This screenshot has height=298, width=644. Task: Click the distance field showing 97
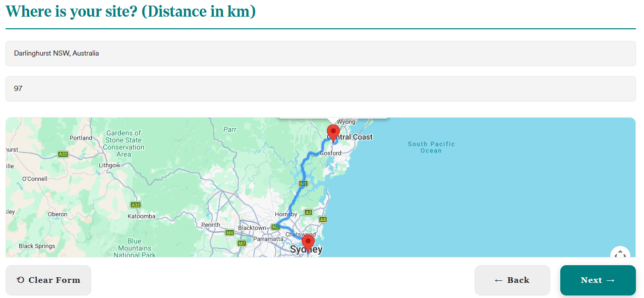tap(320, 89)
